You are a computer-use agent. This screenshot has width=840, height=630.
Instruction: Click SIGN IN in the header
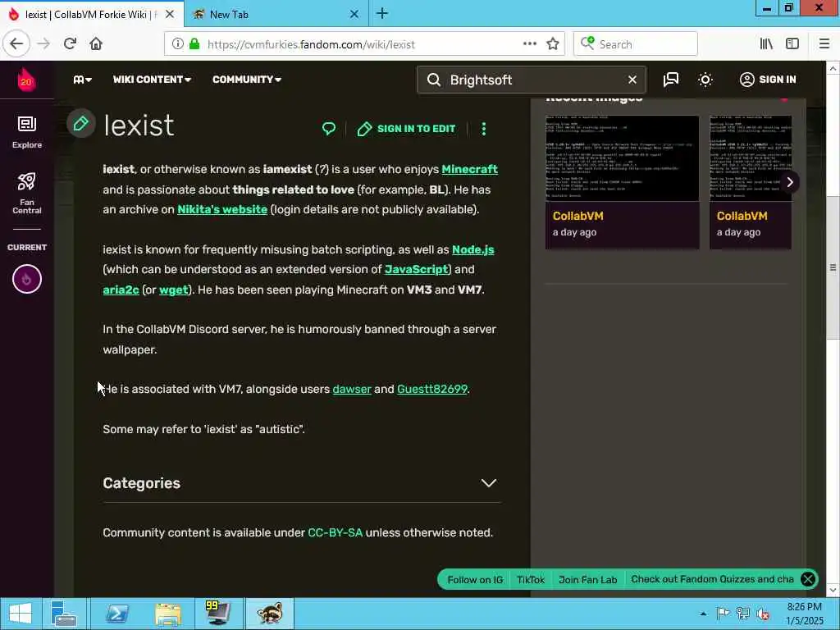point(768,80)
